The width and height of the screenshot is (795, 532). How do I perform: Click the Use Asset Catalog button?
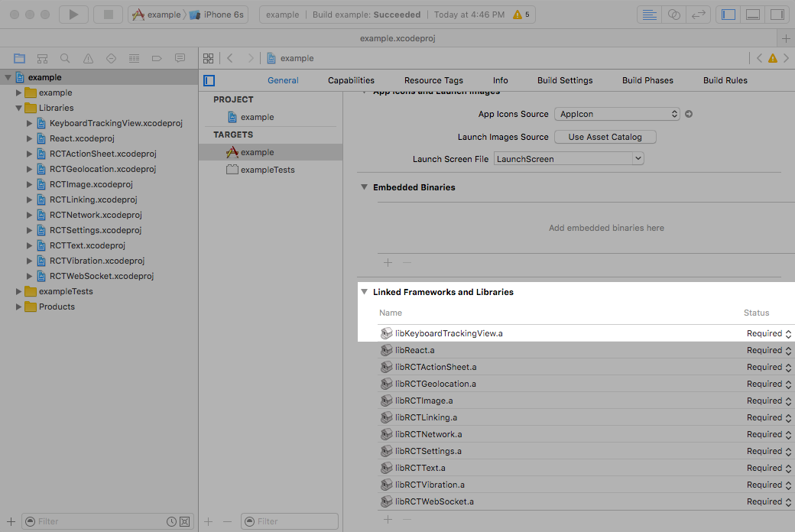[x=605, y=137]
